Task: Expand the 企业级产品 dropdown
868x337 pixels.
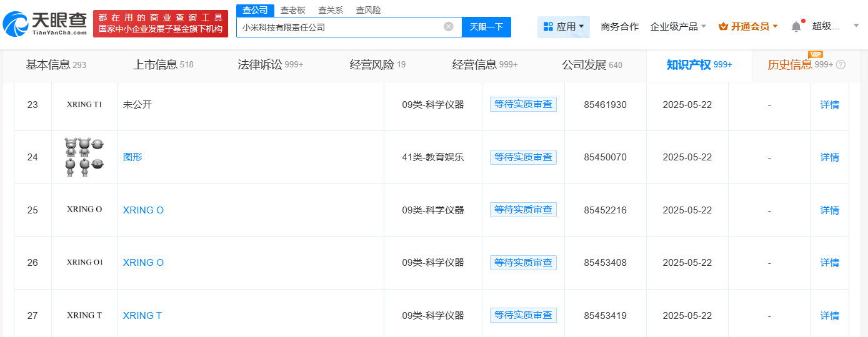Action: (x=678, y=27)
